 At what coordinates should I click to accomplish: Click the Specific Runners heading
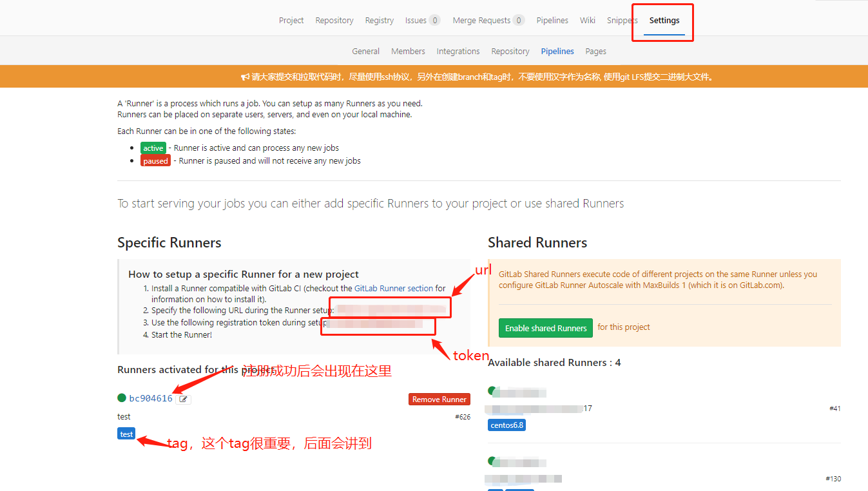(169, 242)
